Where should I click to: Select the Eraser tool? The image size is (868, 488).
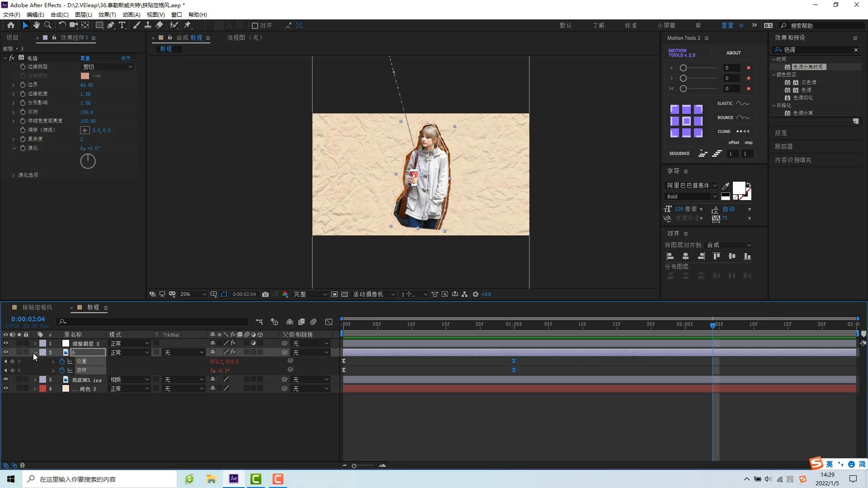[x=160, y=25]
